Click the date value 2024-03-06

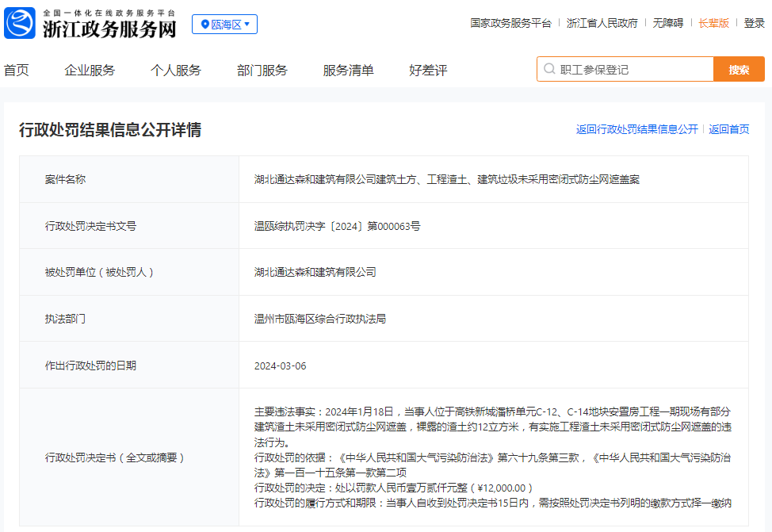[x=280, y=366]
